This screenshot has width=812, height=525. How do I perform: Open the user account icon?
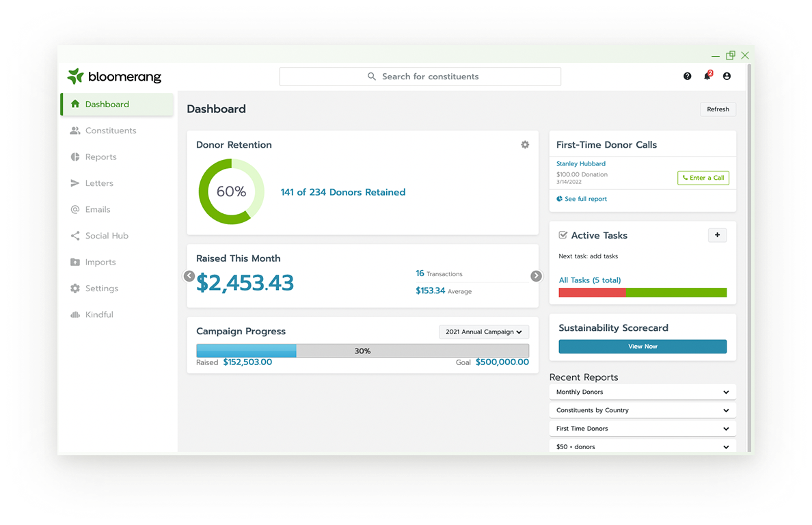click(727, 76)
